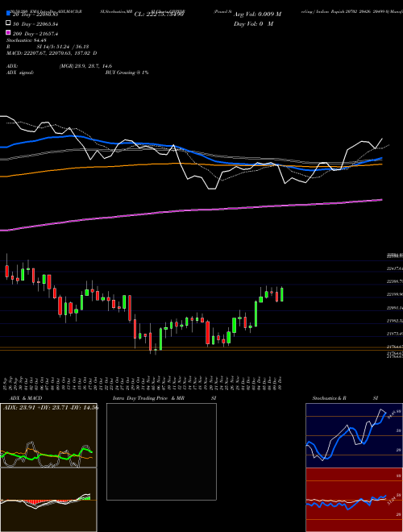Click the 22417 price axis label
The width and height of the screenshot is (403, 532).
394,268
